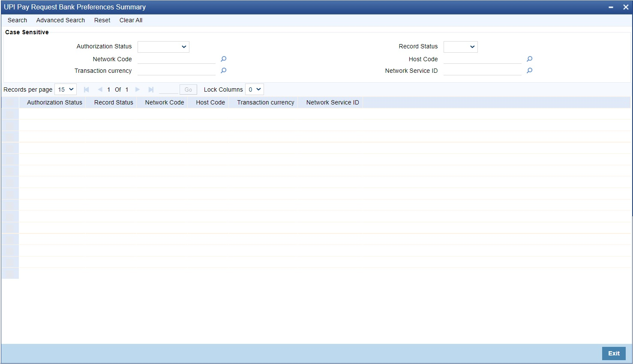The width and height of the screenshot is (633, 364).
Task: Click the header row selector cell
Action: click(x=10, y=102)
